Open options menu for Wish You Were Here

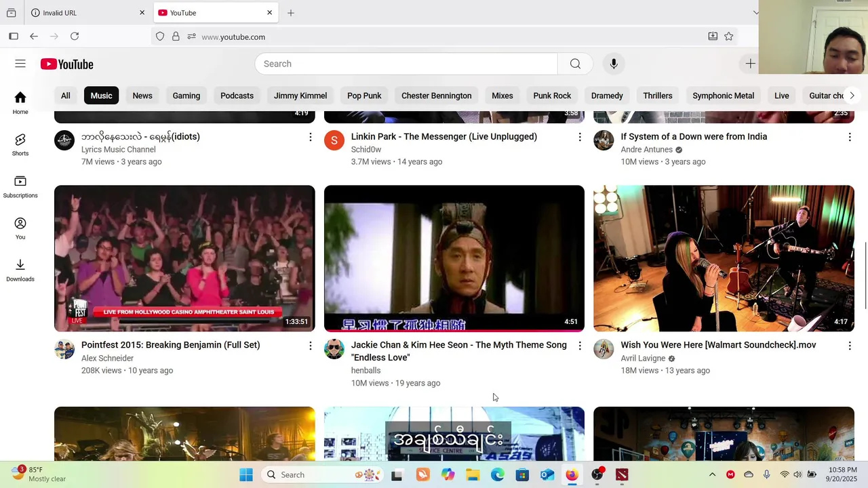850,346
